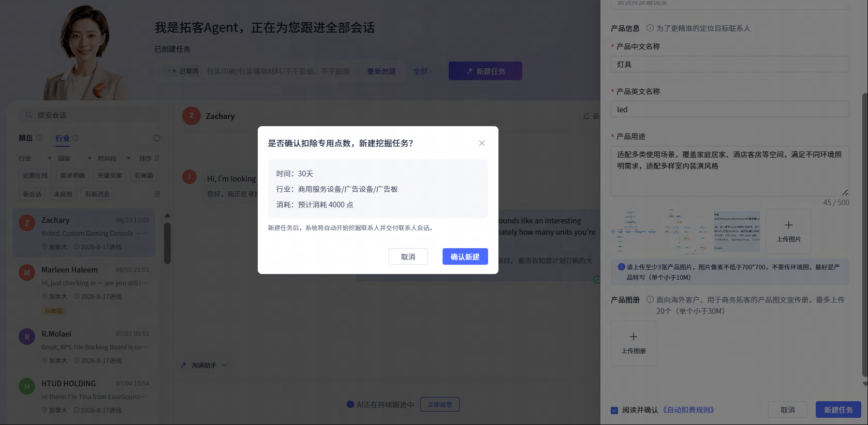The width and height of the screenshot is (868, 425).
Task: Open the first uploaded product image thumbnail
Action: (x=633, y=231)
